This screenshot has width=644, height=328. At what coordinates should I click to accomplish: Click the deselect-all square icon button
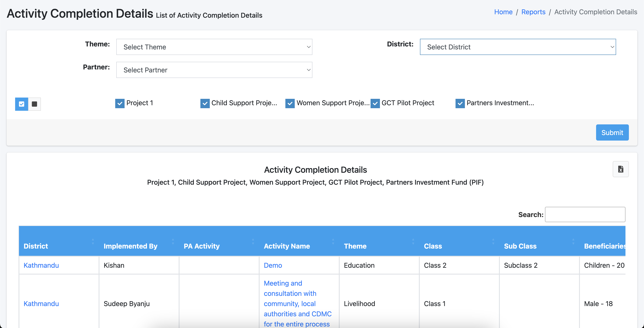point(34,104)
